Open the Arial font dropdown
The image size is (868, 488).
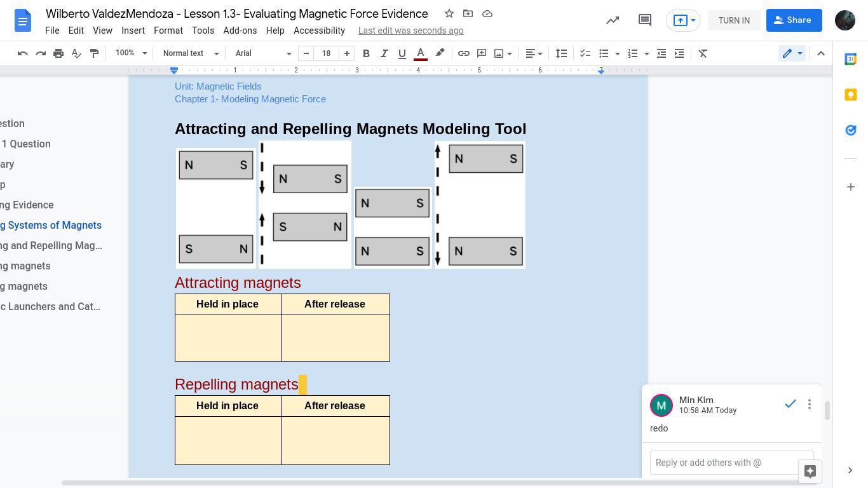pyautogui.click(x=263, y=53)
